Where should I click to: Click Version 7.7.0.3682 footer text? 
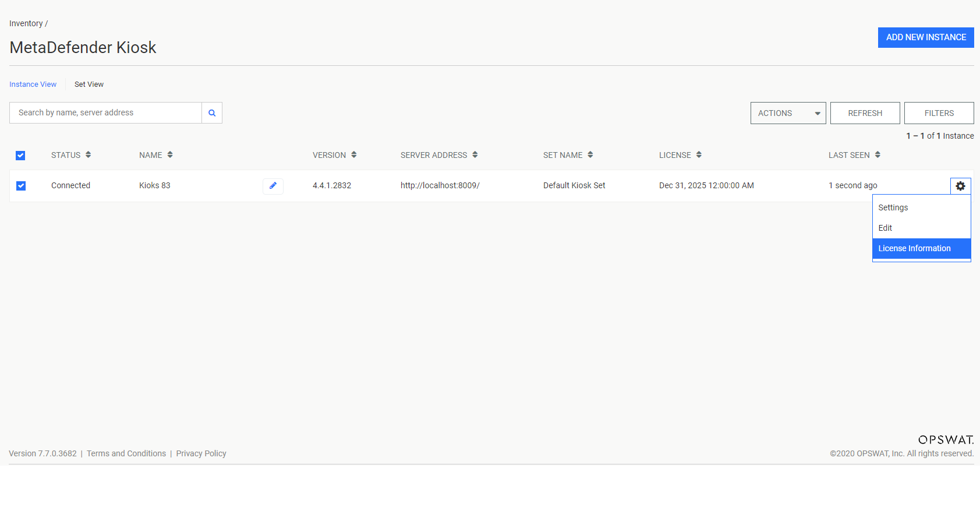pyautogui.click(x=43, y=453)
